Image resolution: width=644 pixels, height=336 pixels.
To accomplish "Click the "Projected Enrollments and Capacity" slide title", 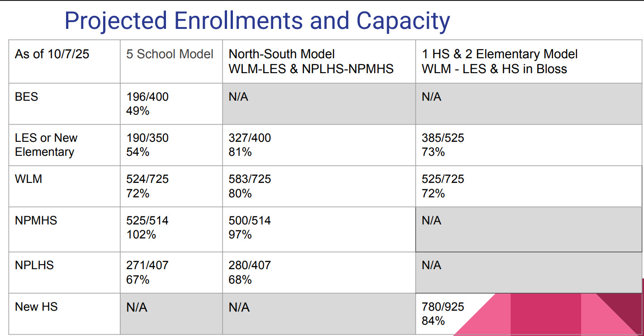I will [257, 20].
